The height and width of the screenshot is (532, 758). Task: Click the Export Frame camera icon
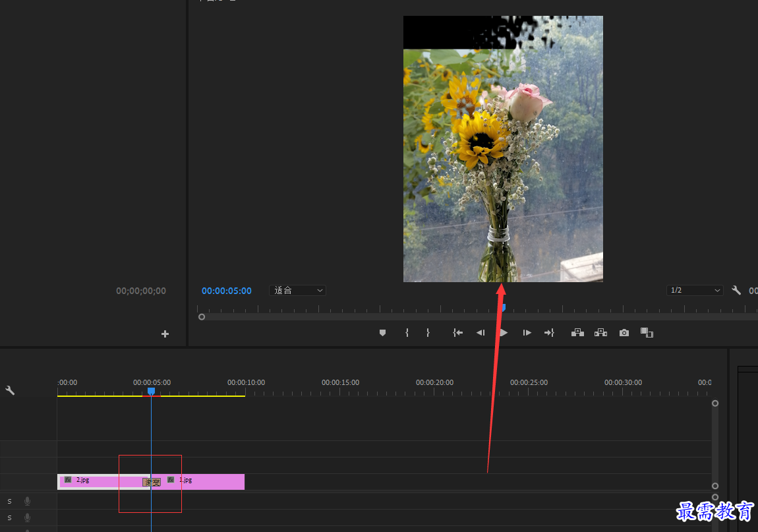pyautogui.click(x=624, y=333)
